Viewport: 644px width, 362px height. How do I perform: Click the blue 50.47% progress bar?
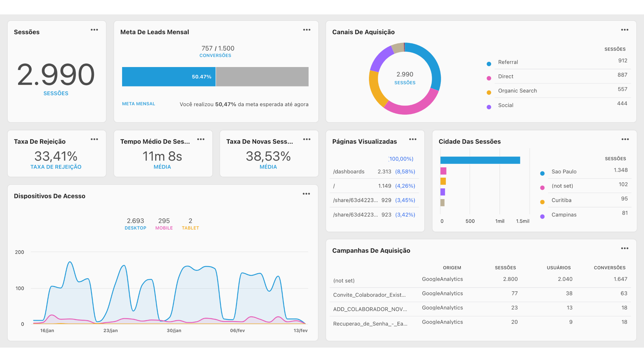coord(169,77)
